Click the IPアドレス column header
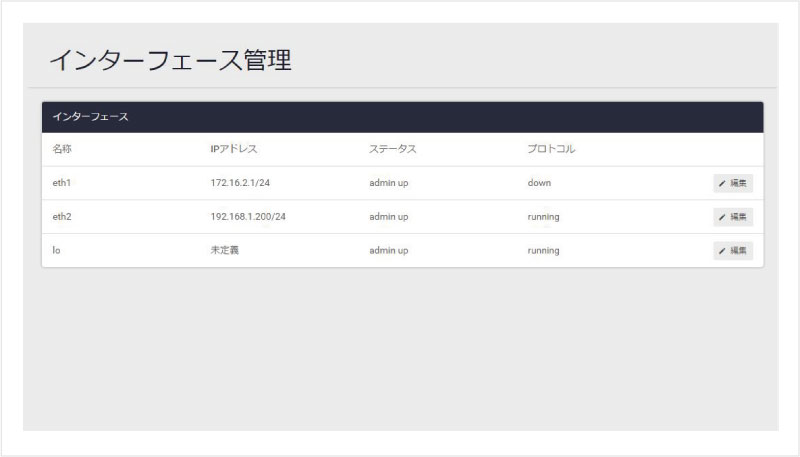The height and width of the screenshot is (457, 800). click(x=234, y=149)
